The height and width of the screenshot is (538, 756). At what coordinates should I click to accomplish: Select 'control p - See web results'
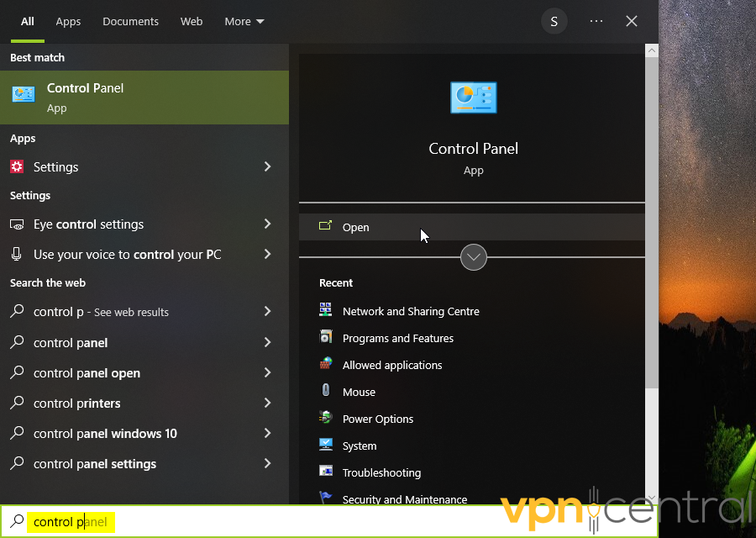pos(144,312)
